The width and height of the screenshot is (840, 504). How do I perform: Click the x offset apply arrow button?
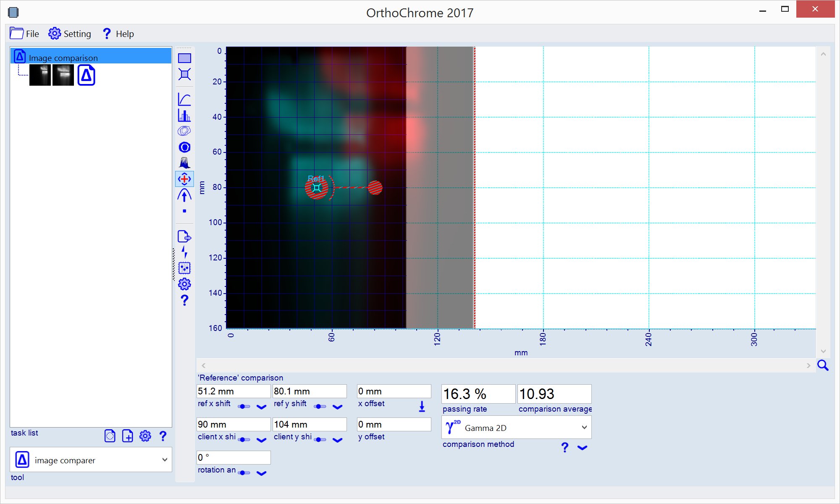point(422,406)
